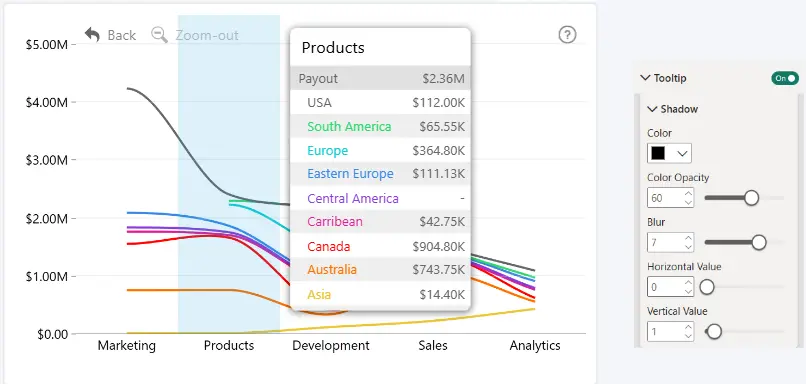Viewport: 806px width, 384px height.
Task: Decrease Color Opacity with down stepper
Action: [x=688, y=203]
